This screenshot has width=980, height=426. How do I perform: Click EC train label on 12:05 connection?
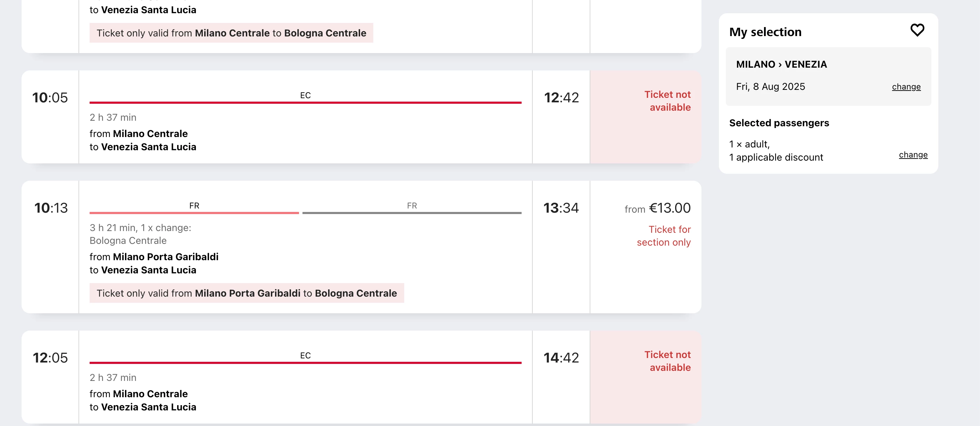[305, 355]
